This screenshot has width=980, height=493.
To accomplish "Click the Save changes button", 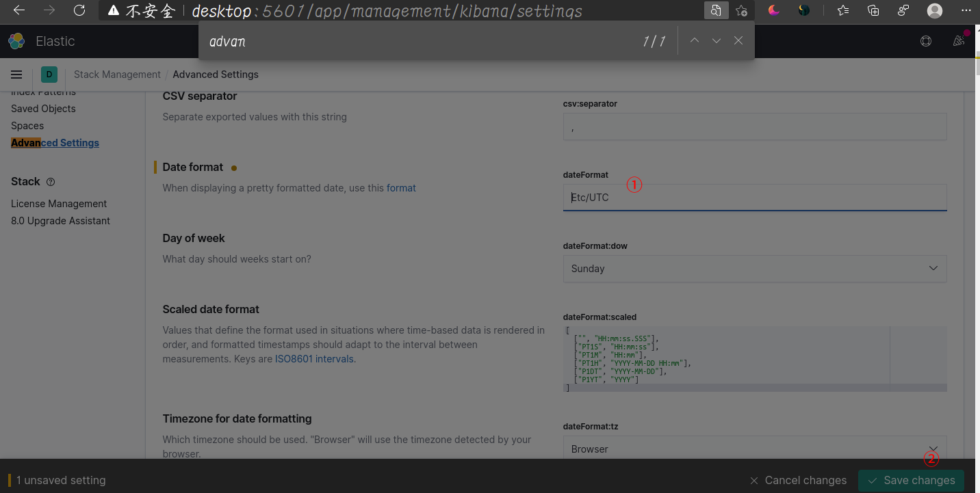I will 911,480.
